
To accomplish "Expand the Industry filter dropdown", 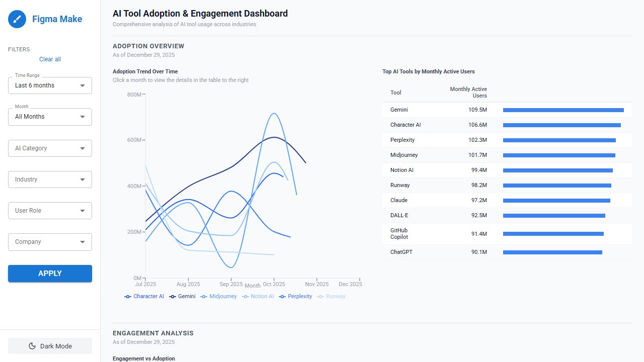I will 50,179.
